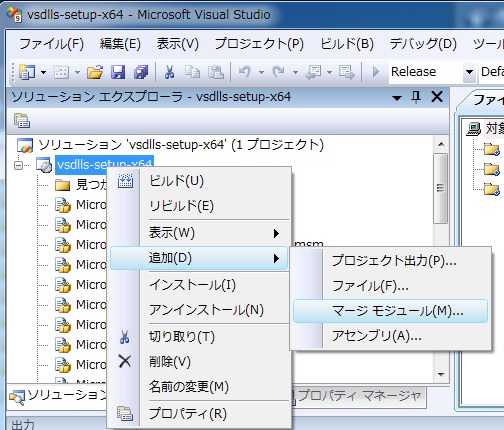
Task: Click the Visual Studio title bar app icon
Action: (x=15, y=15)
